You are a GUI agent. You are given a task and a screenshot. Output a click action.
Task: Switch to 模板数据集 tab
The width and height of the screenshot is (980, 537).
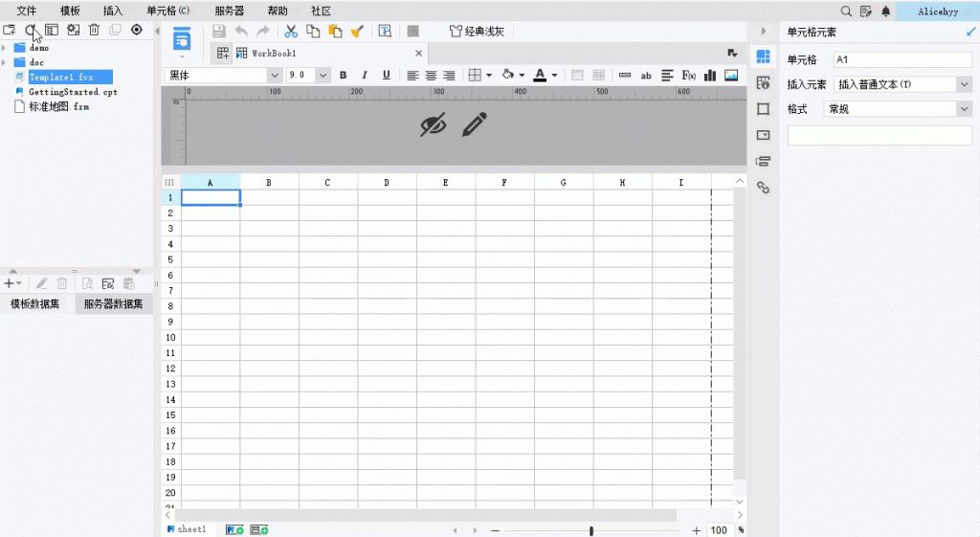(35, 303)
